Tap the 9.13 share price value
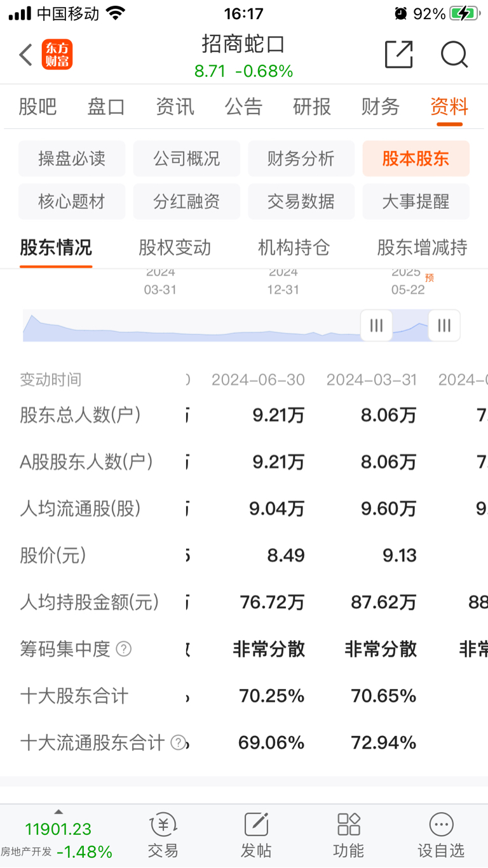Viewport: 488px width, 868px height. pyautogui.click(x=400, y=556)
